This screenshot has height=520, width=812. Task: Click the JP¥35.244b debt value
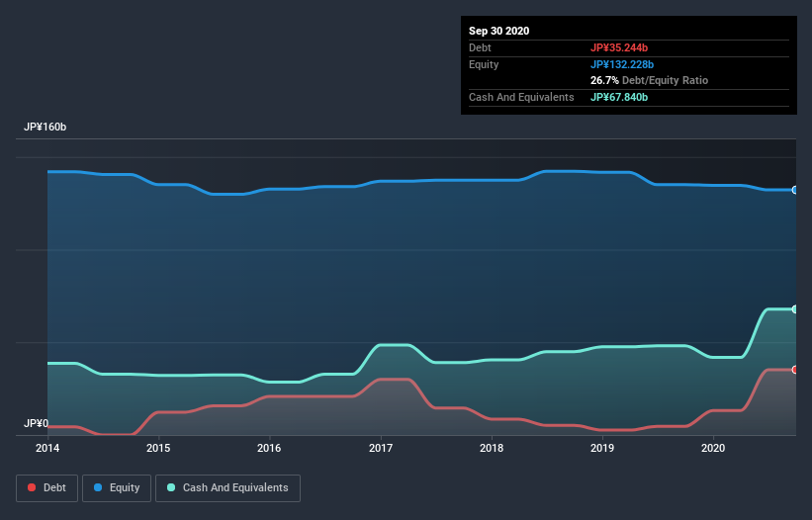click(x=619, y=47)
